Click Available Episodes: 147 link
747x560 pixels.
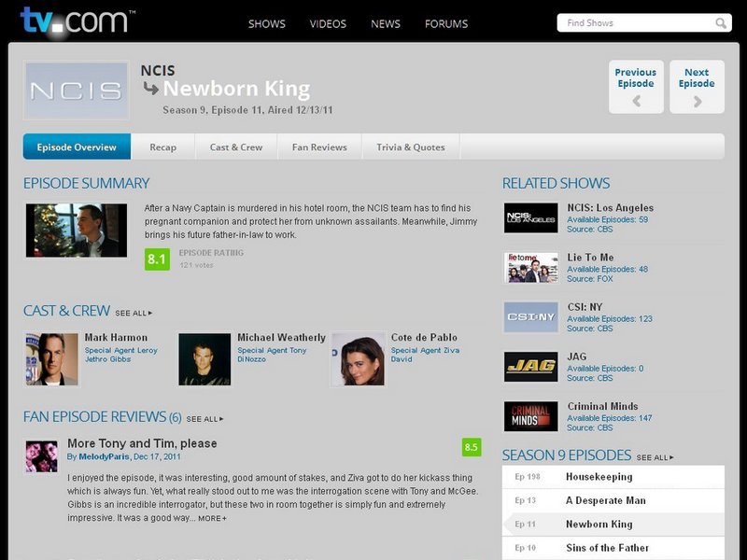[x=610, y=417]
